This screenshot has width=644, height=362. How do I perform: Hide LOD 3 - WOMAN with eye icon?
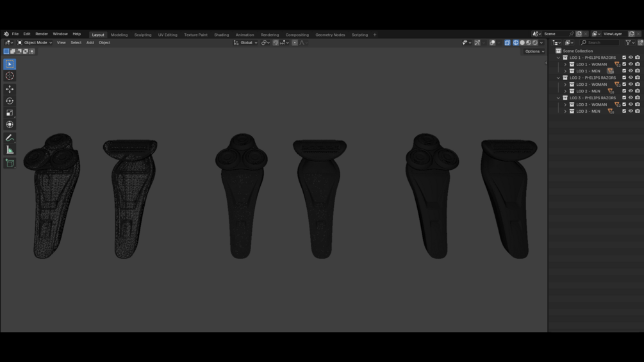coord(631,104)
